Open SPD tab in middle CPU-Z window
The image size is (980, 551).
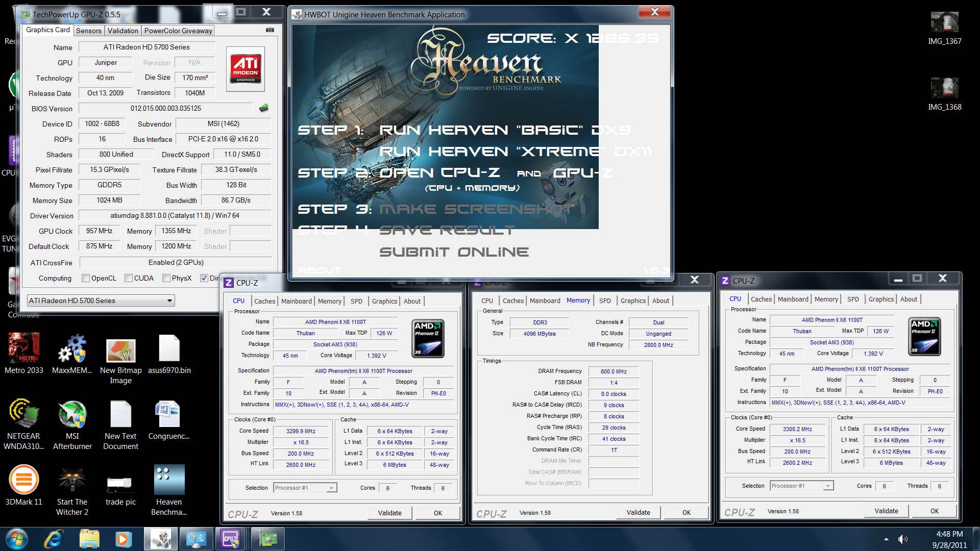(605, 300)
